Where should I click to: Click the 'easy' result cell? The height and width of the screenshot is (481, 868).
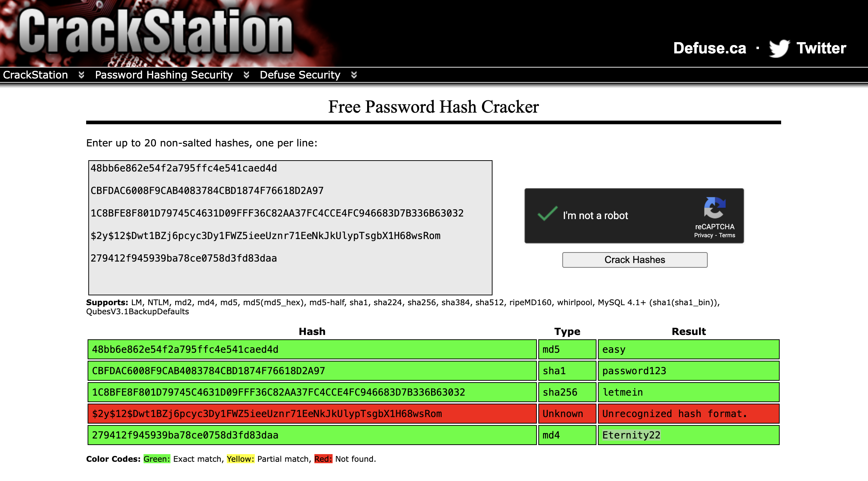[x=689, y=349]
